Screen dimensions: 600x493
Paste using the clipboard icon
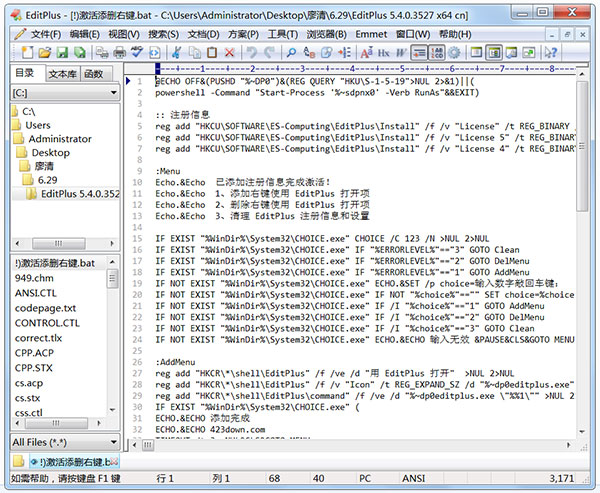click(x=212, y=52)
